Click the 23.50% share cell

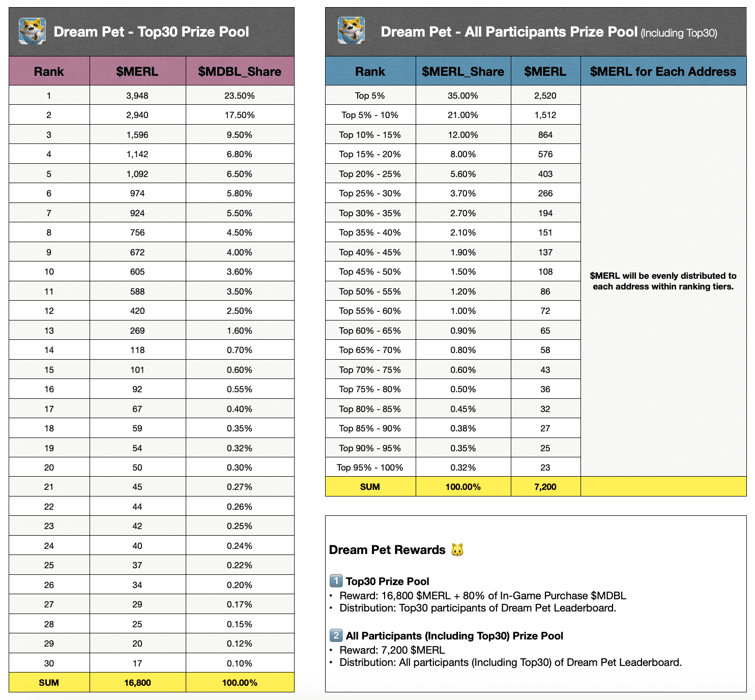(x=240, y=96)
